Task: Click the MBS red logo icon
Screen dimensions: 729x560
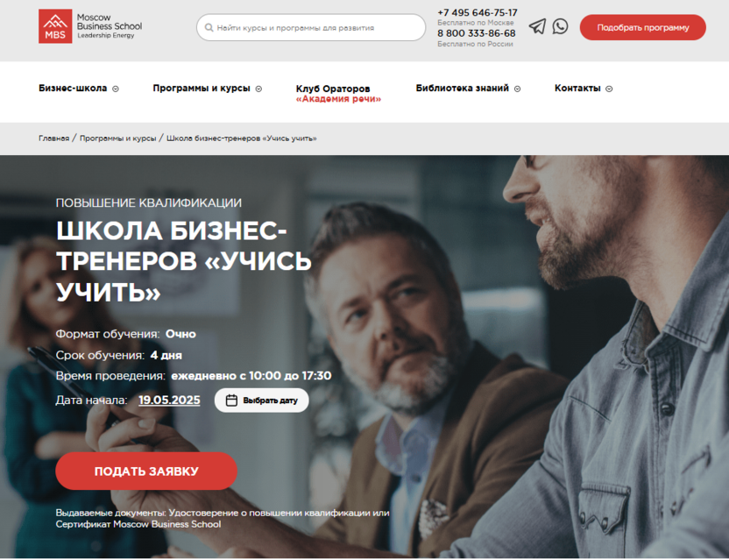Action: pos(55,26)
